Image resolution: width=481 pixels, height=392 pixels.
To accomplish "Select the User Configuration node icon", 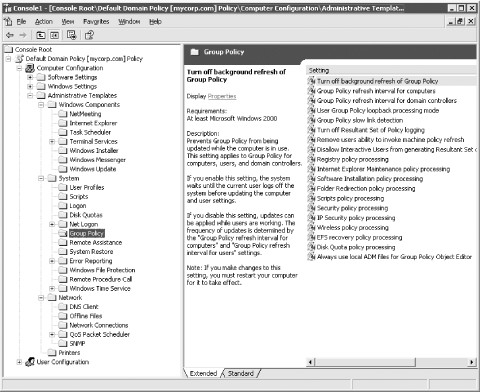I will point(30,362).
